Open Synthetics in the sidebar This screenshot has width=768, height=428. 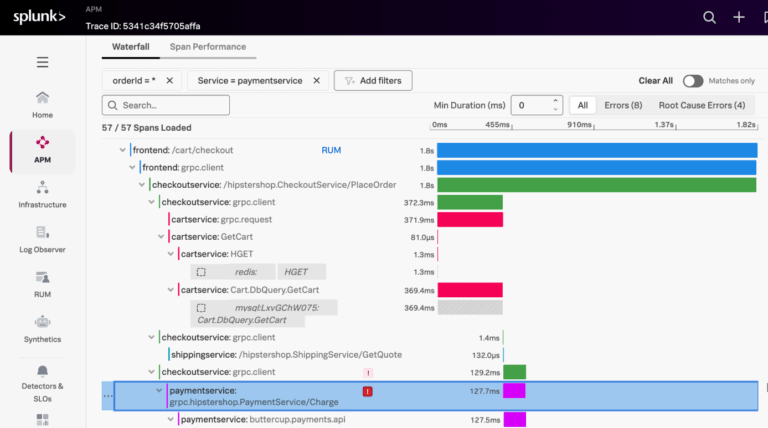[x=42, y=329]
